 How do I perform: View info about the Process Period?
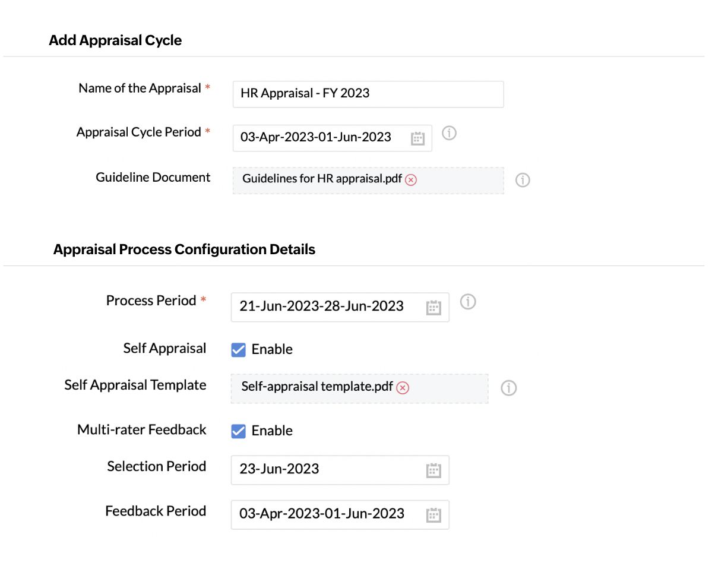468,302
